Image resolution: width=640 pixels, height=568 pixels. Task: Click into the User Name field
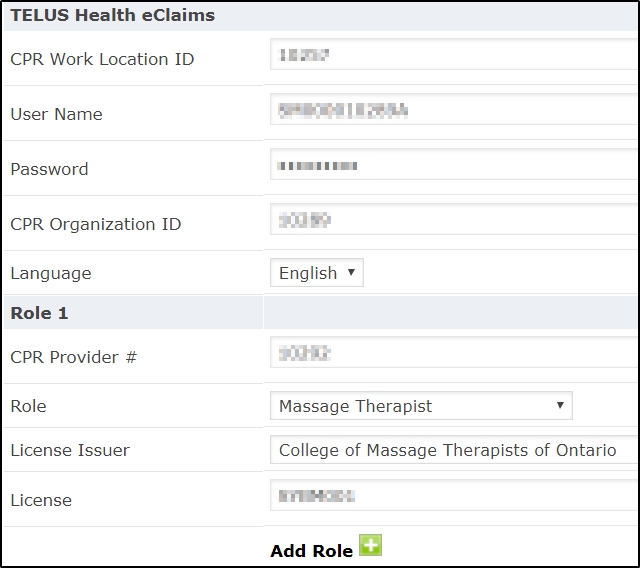pos(454,109)
